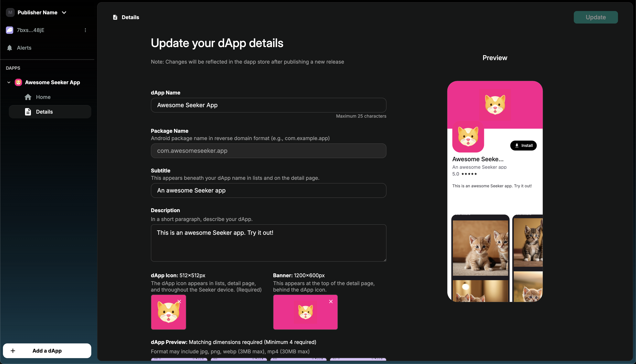Image resolution: width=636 pixels, height=364 pixels.
Task: Open the three-dot menu beside 7bxs...48jE
Action: (x=86, y=30)
